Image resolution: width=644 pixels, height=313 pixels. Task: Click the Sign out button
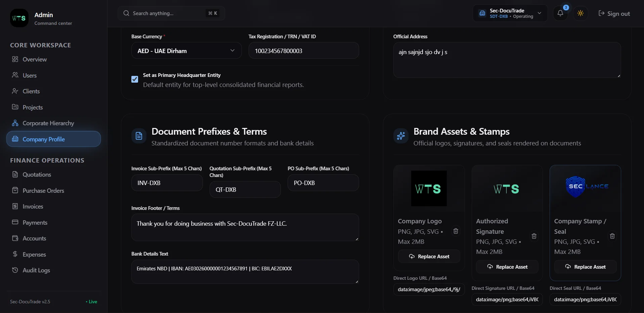614,13
